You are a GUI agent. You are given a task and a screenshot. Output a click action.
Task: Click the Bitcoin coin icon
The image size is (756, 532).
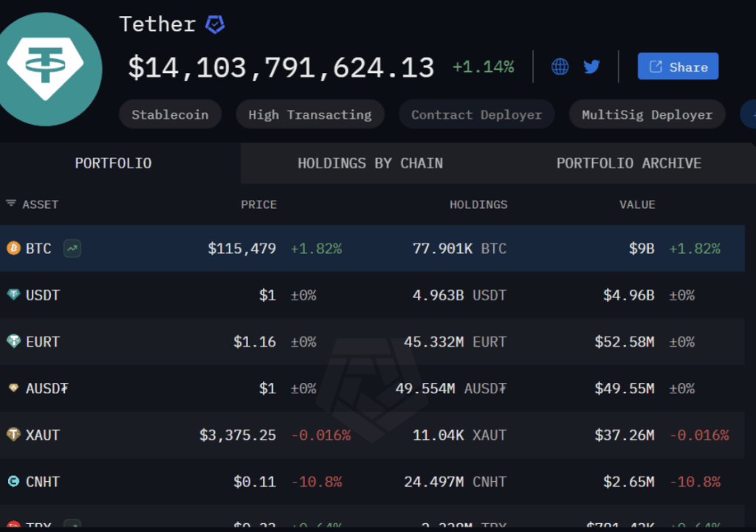click(x=13, y=249)
